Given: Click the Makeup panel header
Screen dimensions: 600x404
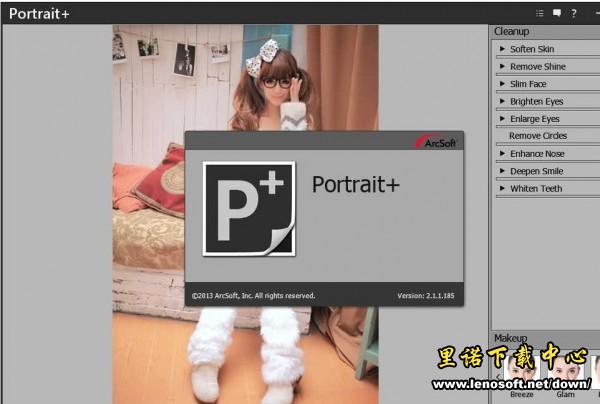Looking at the screenshot, I should tap(545, 338).
